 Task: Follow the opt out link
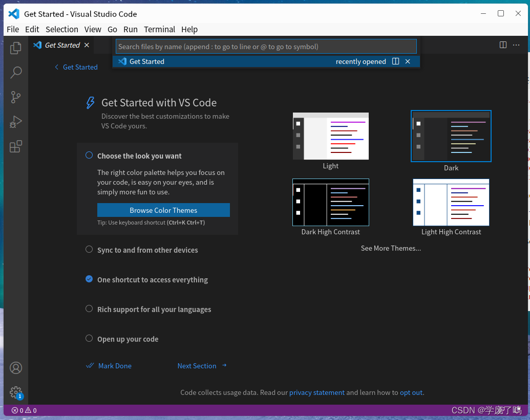(x=411, y=392)
